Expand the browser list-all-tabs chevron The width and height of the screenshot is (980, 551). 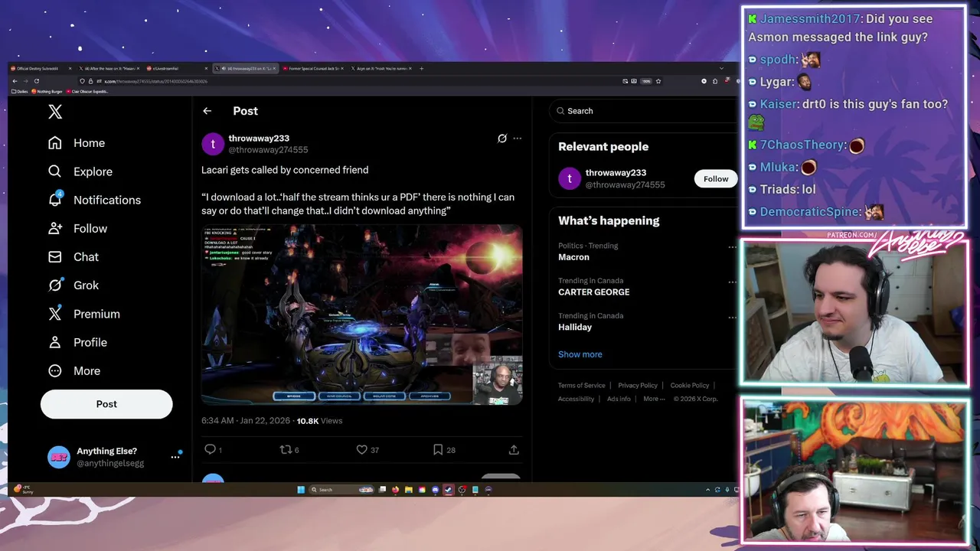[x=721, y=68]
